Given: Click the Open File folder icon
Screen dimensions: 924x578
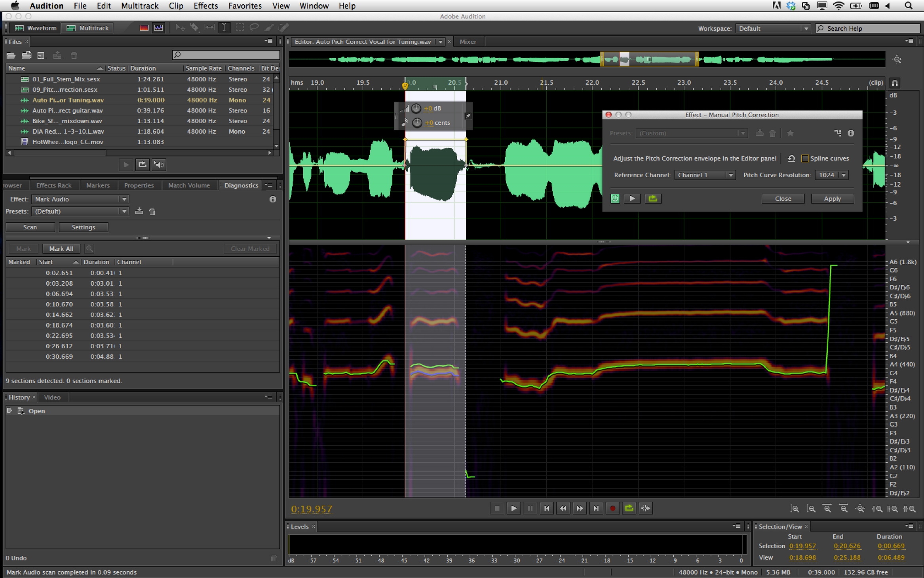Looking at the screenshot, I should click(x=11, y=55).
